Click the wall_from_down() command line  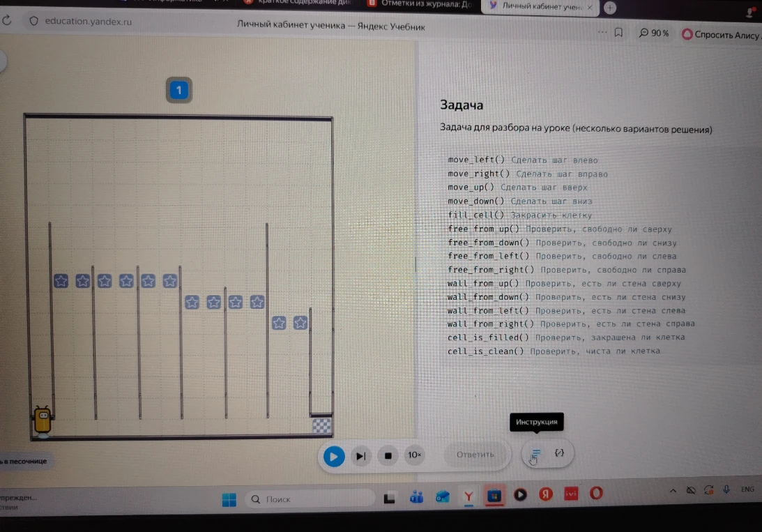(x=567, y=297)
